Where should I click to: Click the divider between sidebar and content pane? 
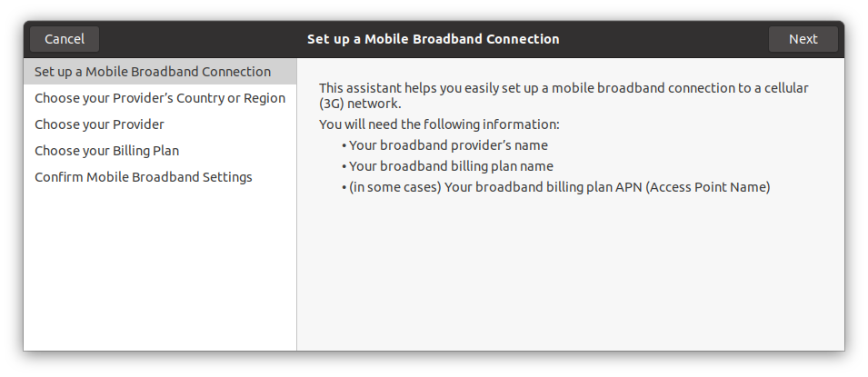click(297, 204)
